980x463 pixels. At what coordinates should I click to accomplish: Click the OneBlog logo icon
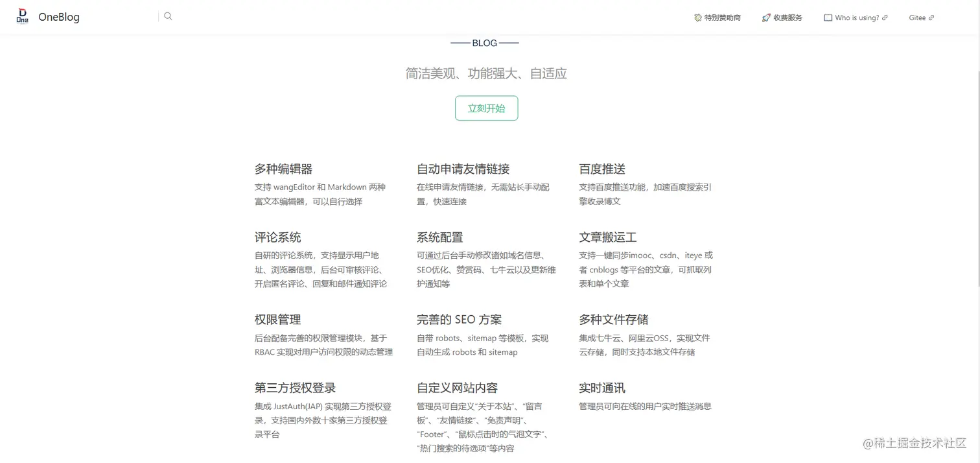pyautogui.click(x=23, y=16)
